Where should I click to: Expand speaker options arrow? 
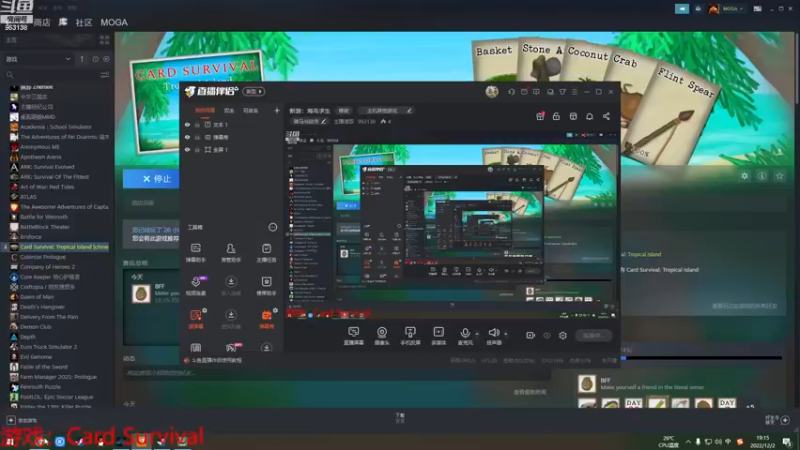click(x=506, y=334)
